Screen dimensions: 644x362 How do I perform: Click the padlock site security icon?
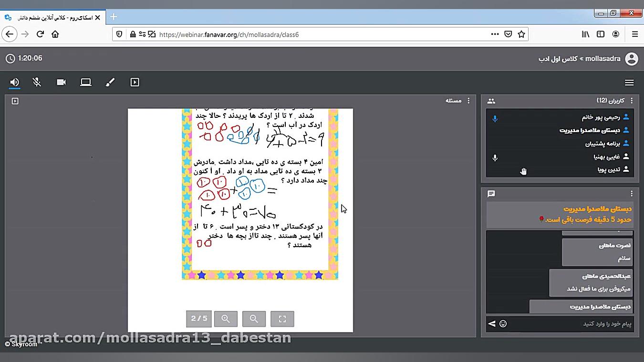tap(133, 34)
